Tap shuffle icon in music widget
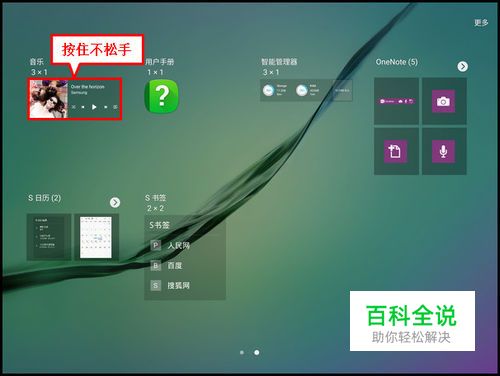Viewport: 500px width, 376px height. coord(74,107)
